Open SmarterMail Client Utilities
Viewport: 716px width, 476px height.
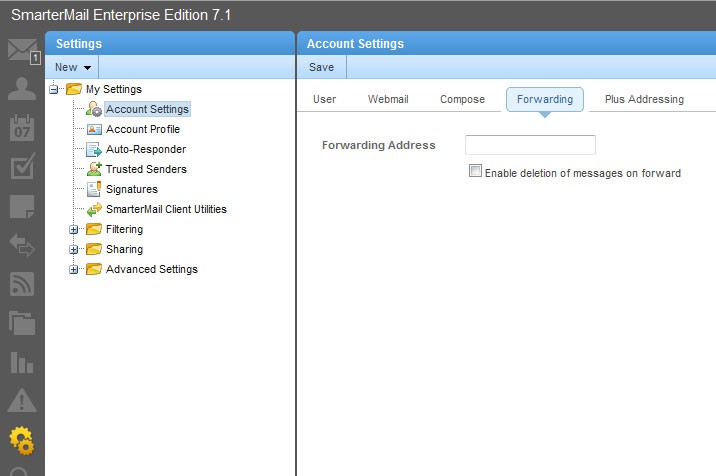click(x=166, y=209)
